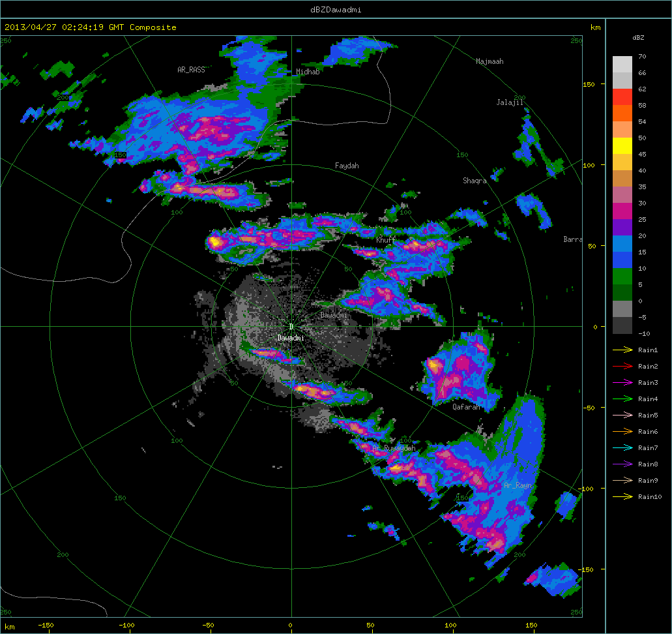Image resolution: width=672 pixels, height=634 pixels.
Task: Click the yellow Rain1 arrow in the legend
Action: 622,350
